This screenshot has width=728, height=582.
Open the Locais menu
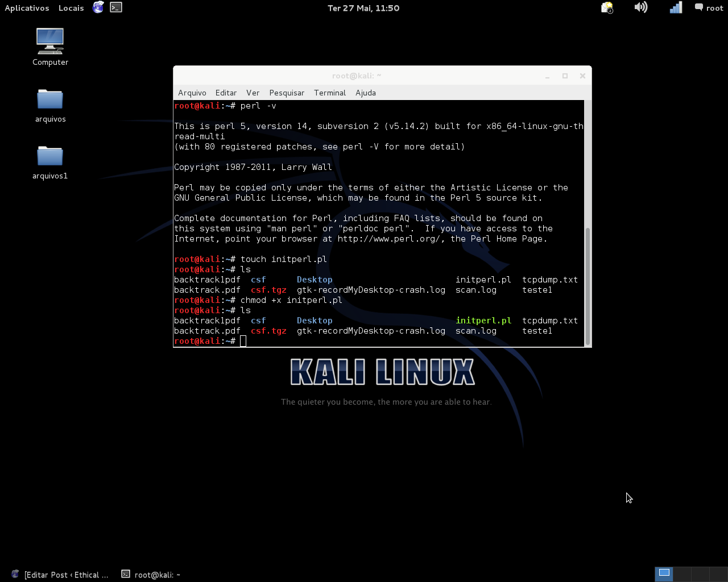pos(71,8)
